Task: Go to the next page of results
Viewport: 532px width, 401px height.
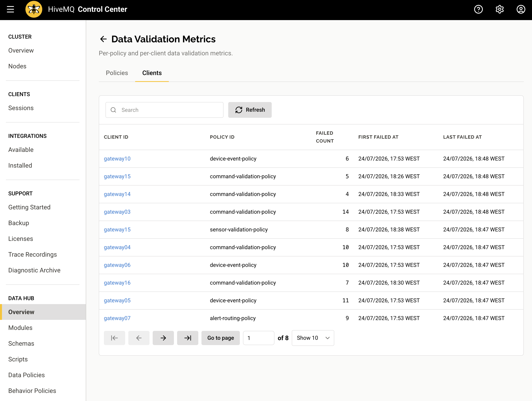Action: pos(163,338)
